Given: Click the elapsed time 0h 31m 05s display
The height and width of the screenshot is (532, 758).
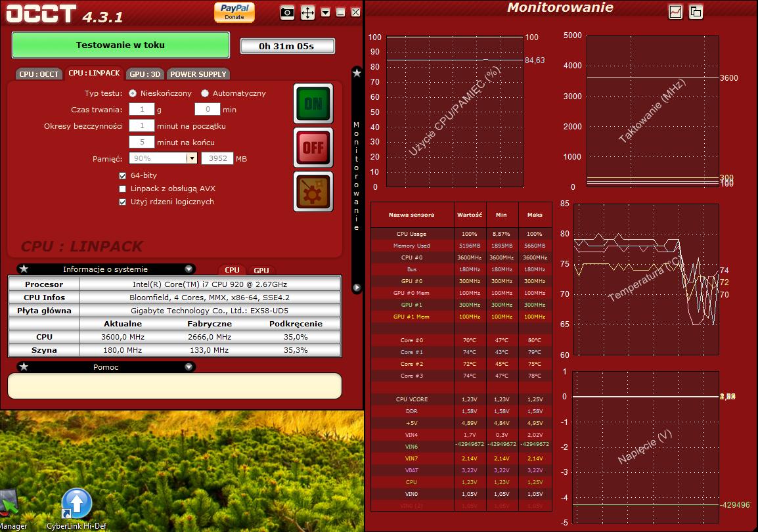Looking at the screenshot, I should 287,46.
